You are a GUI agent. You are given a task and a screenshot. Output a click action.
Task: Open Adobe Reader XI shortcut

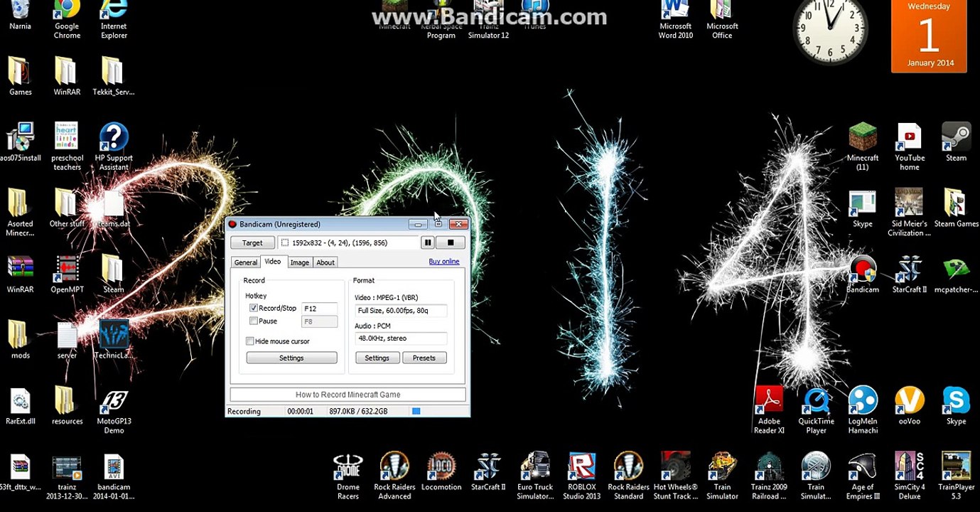(769, 410)
